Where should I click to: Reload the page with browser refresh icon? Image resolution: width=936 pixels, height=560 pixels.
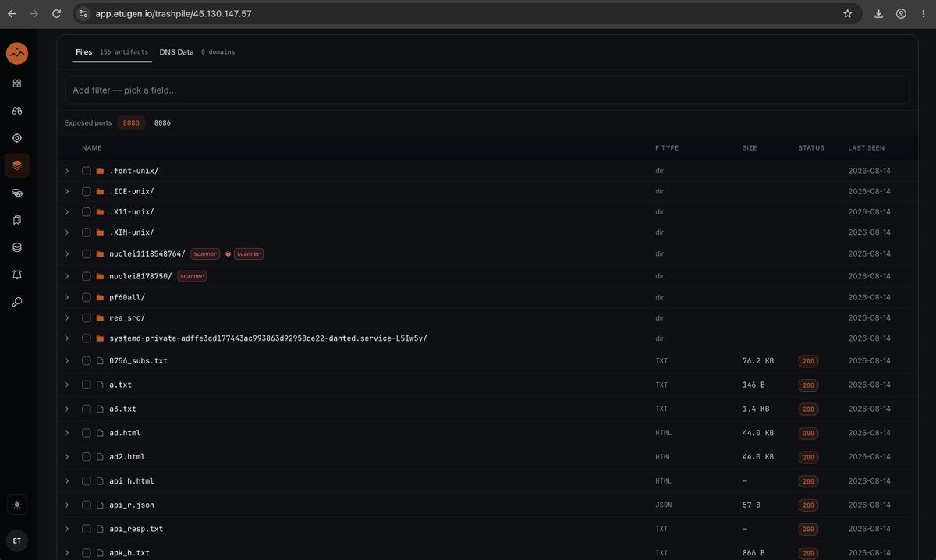pyautogui.click(x=56, y=13)
